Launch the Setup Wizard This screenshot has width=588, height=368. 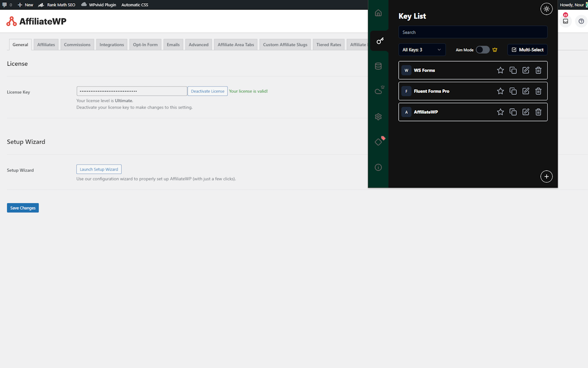(99, 169)
